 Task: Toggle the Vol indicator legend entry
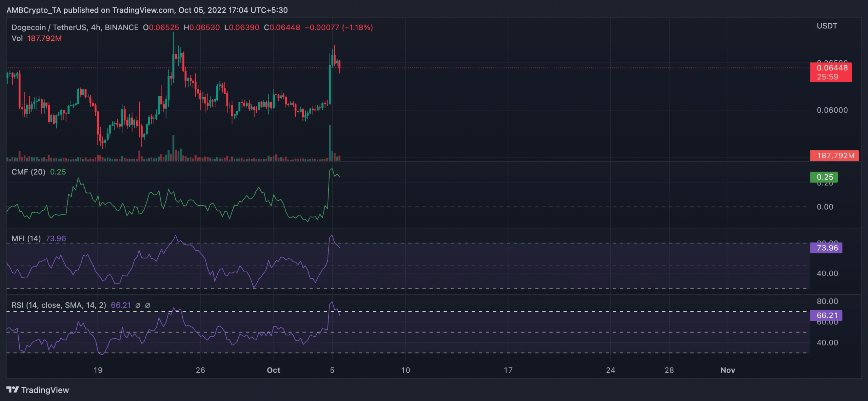point(17,39)
